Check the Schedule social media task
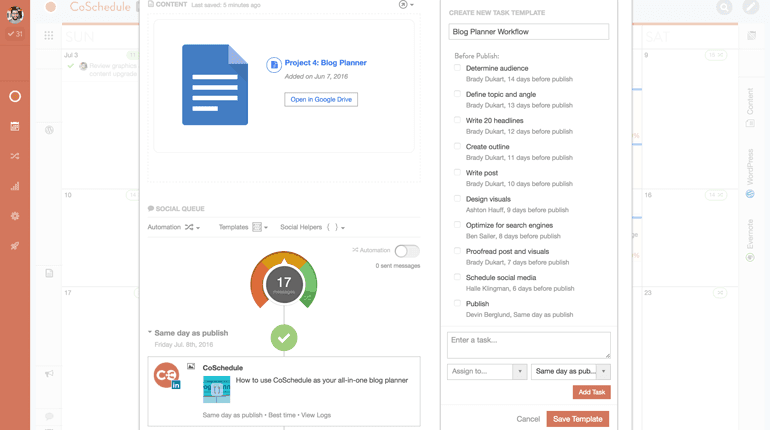 click(x=457, y=277)
